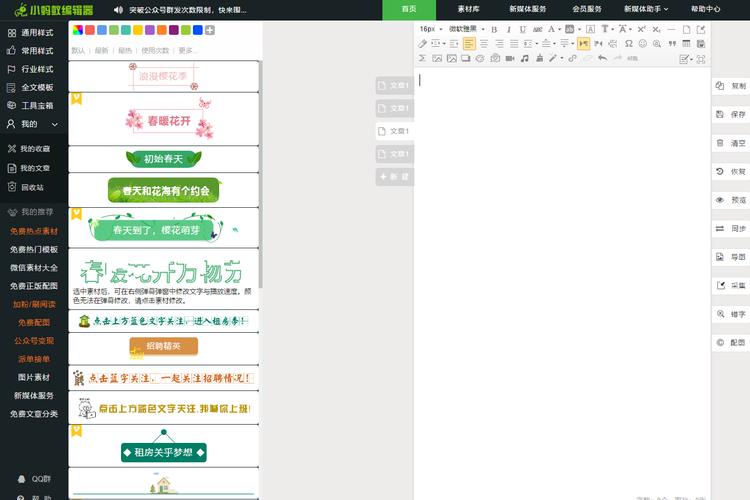Pick the rainbow multi-color swatch
The image size is (750, 500).
[77, 30]
